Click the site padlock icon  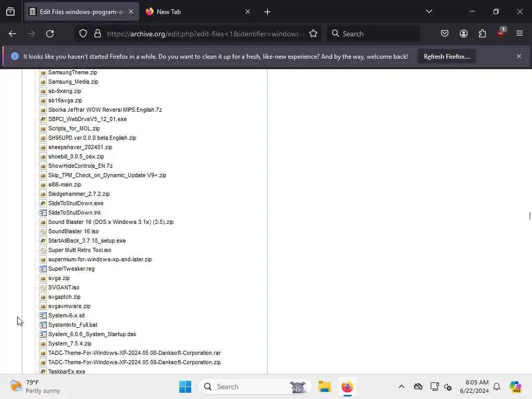pos(98,34)
